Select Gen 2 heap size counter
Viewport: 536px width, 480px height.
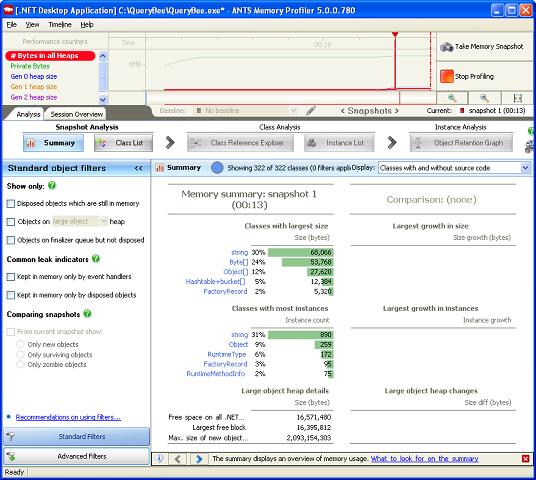coord(34,97)
